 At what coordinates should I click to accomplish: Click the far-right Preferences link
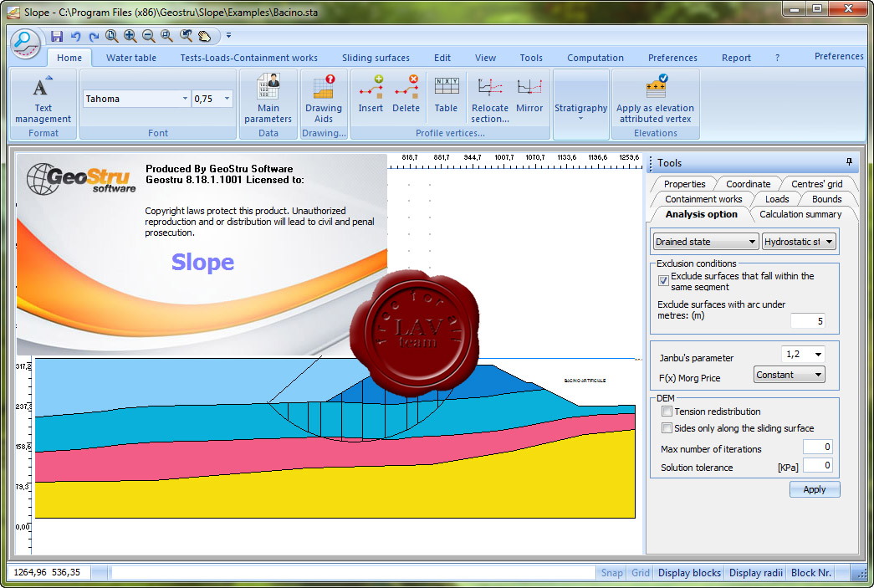[x=839, y=56]
